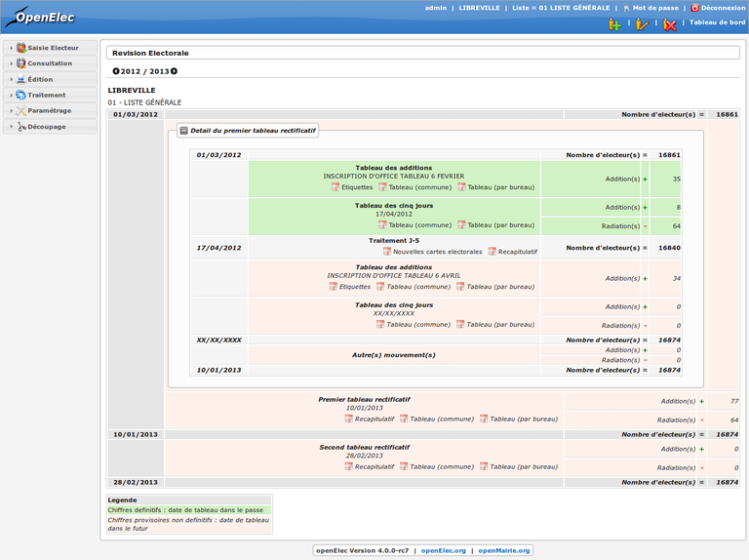The height and width of the screenshot is (560, 749).
Task: Open Recapitulatif PDF of Second tableau rectificatif
Action: coord(369,466)
